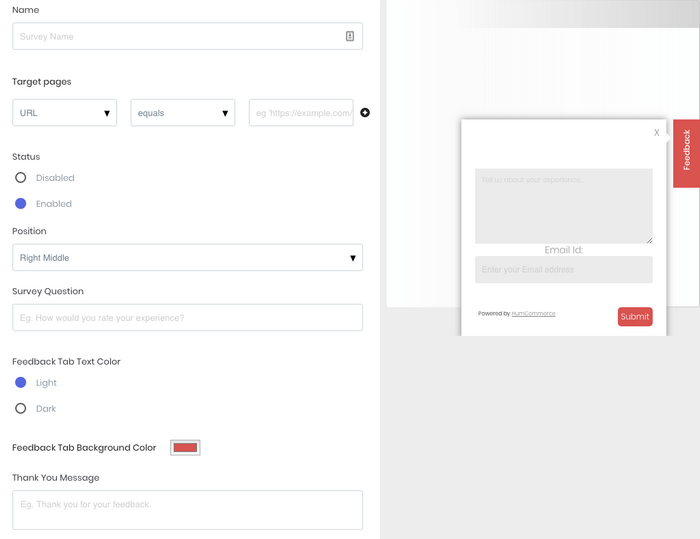The width and height of the screenshot is (700, 539).
Task: Select the Disabled status radio button
Action: click(x=21, y=178)
